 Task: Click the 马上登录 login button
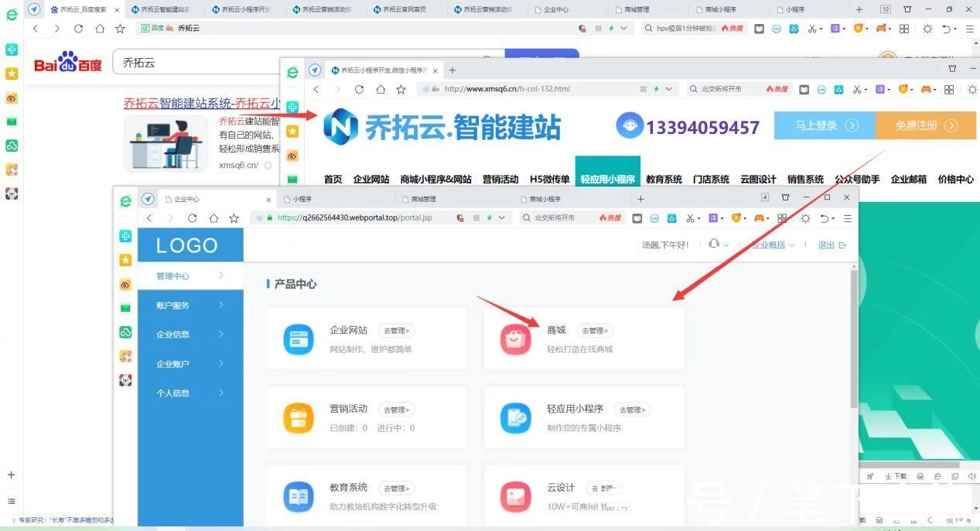825,125
